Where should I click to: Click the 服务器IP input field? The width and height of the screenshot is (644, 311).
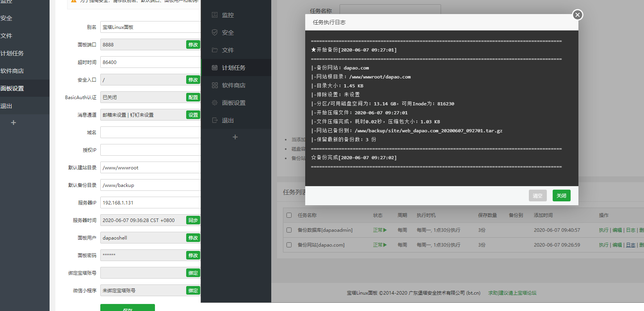151,203
